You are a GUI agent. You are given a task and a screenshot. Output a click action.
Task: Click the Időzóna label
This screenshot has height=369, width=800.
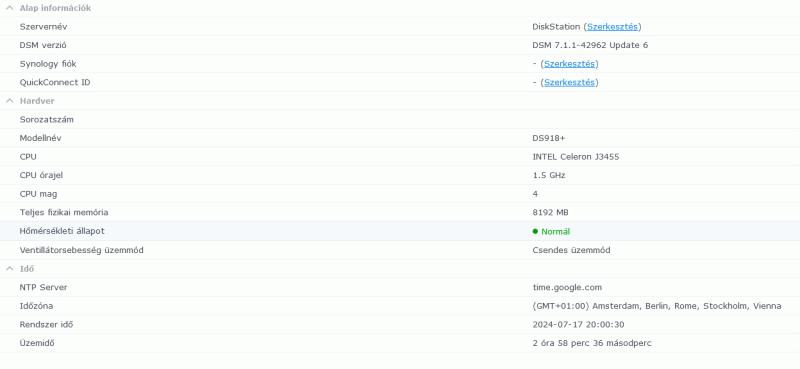coord(36,306)
